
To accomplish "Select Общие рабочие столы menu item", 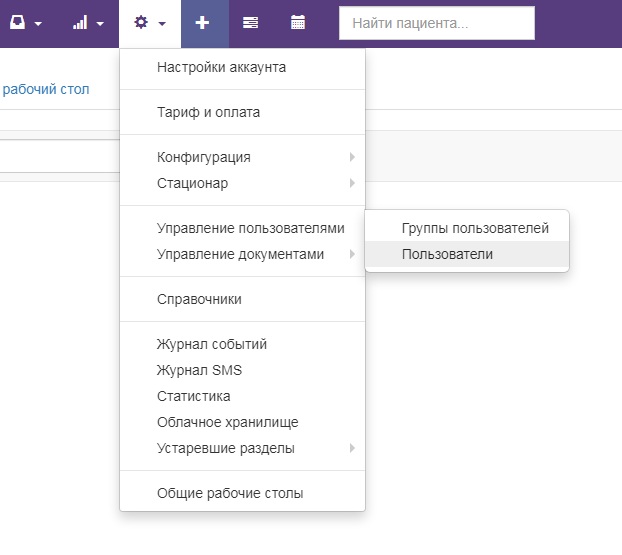I will (242, 493).
